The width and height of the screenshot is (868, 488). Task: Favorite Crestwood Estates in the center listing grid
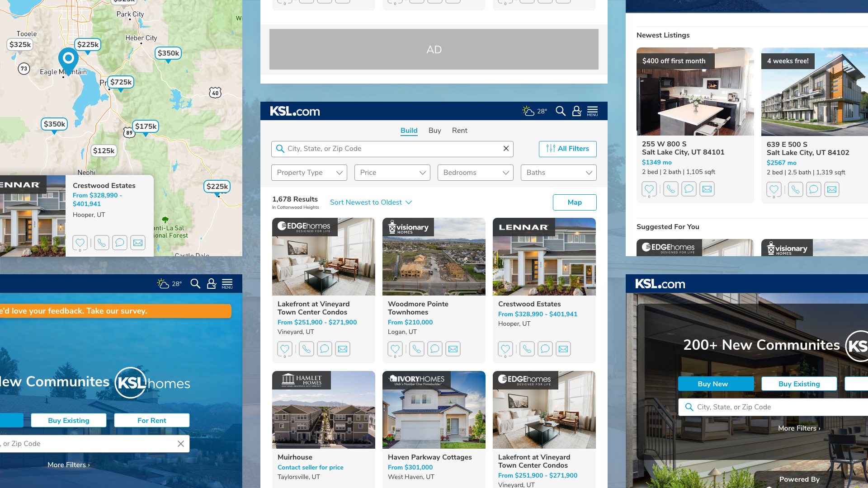(505, 349)
